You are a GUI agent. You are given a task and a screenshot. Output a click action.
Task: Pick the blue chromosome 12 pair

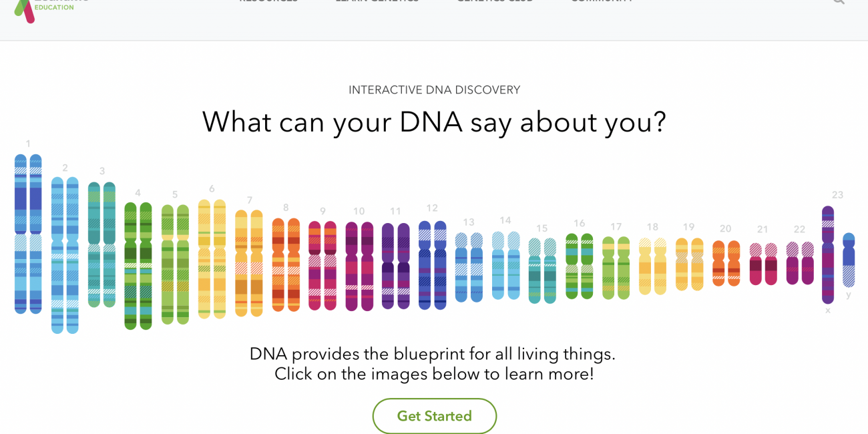(433, 265)
